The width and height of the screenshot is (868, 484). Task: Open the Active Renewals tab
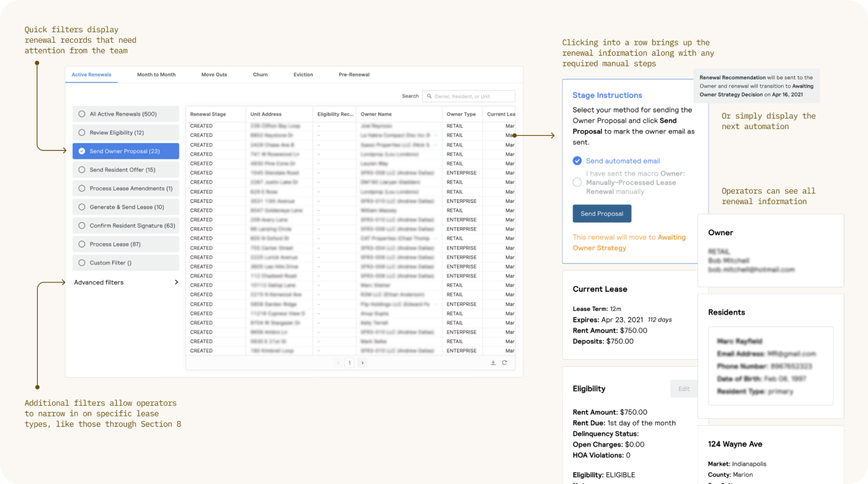click(92, 74)
